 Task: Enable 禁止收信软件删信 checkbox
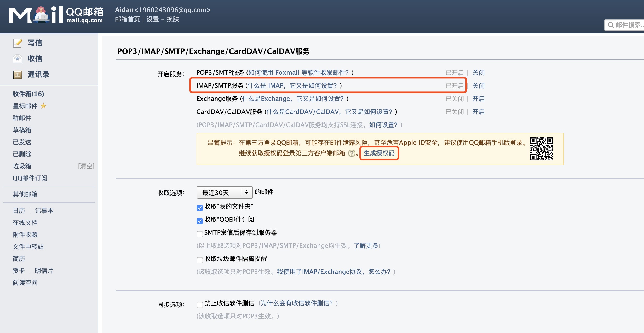(200, 305)
